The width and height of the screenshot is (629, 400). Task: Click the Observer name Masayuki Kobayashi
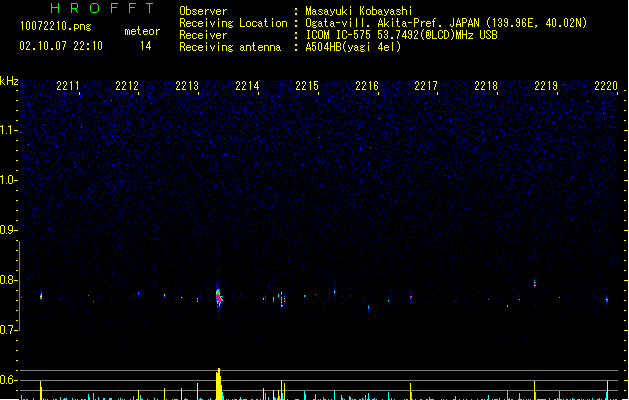tap(359, 11)
